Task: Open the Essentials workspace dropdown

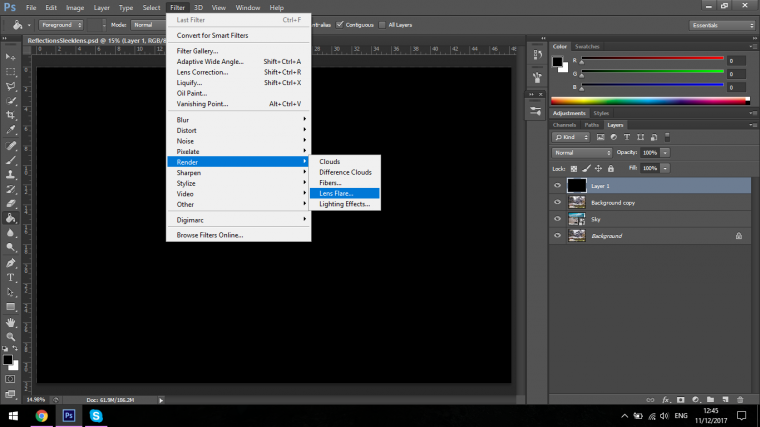Action: [722, 25]
